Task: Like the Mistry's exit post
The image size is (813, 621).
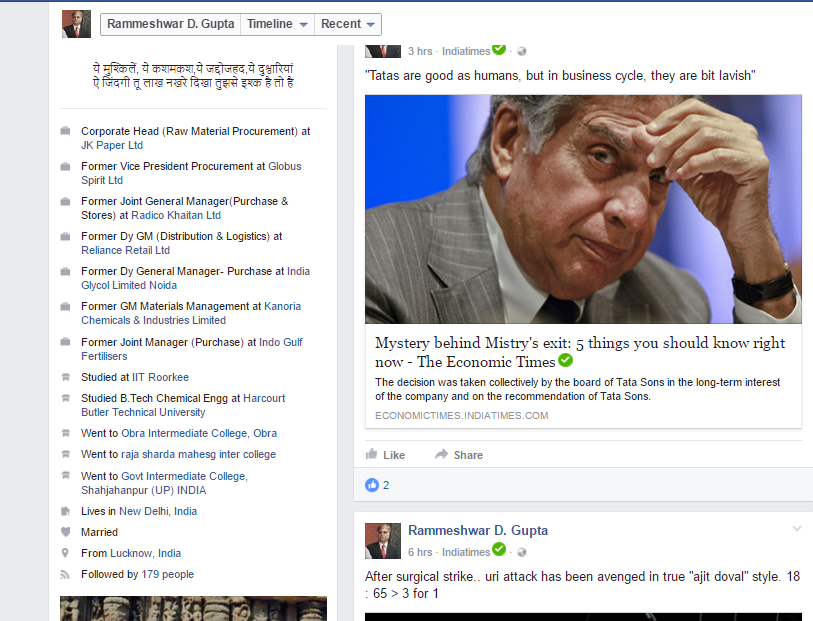Action: coord(385,455)
